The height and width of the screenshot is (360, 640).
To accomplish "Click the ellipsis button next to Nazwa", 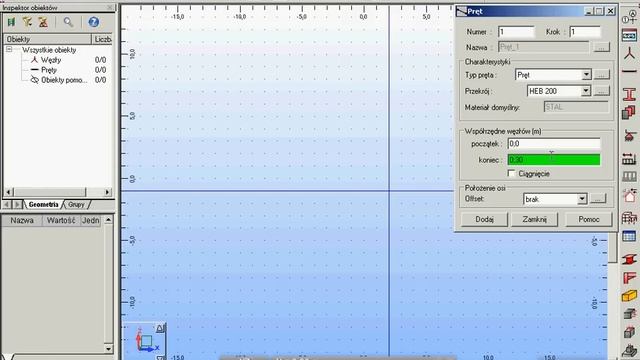I will click(x=601, y=47).
